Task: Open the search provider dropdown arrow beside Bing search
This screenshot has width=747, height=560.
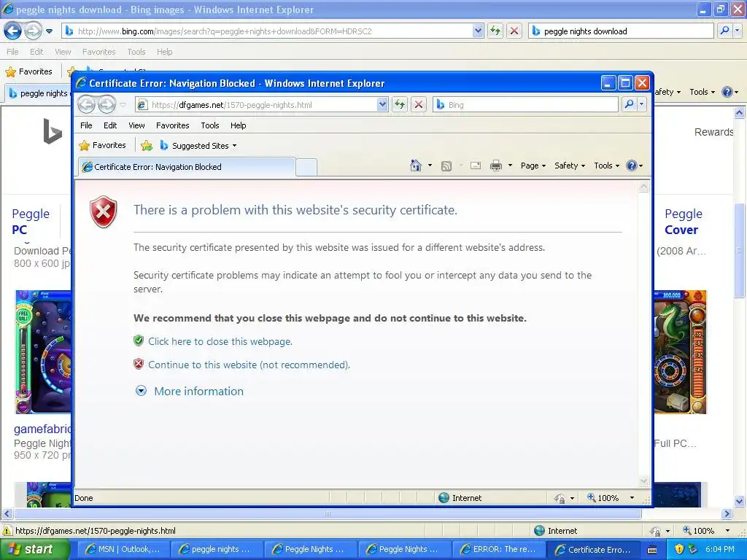Action: pyautogui.click(x=642, y=104)
